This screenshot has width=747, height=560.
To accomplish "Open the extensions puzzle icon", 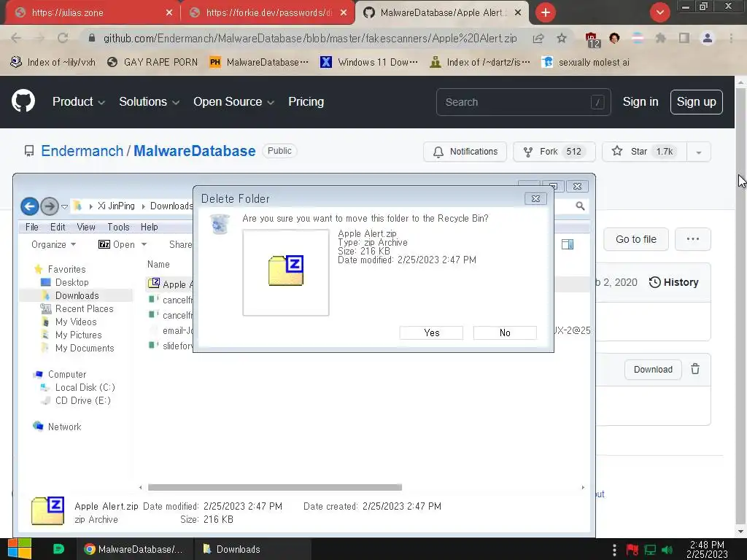I will click(x=661, y=38).
